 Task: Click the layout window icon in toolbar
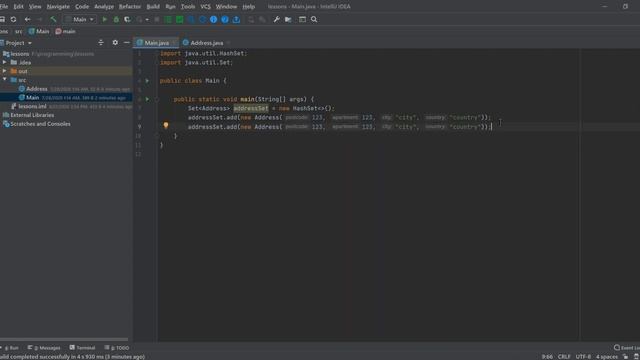[302, 19]
